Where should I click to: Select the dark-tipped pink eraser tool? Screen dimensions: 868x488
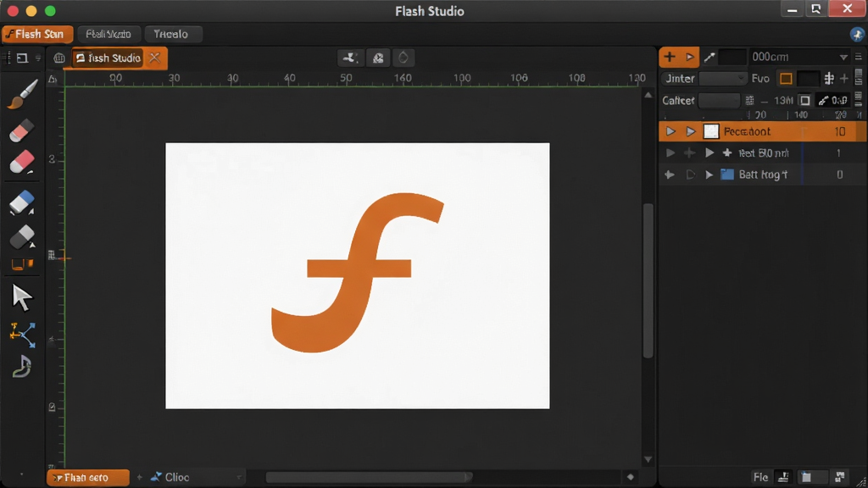21,131
